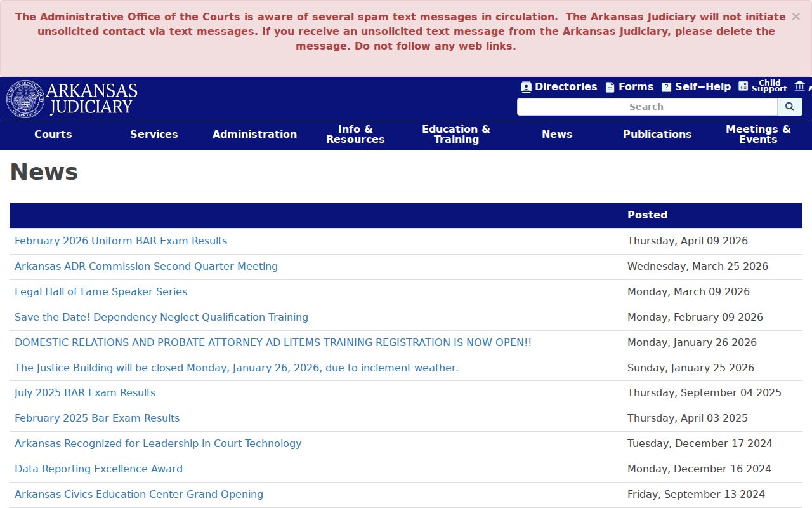Open the Info & Resources menu
This screenshot has height=508, width=812.
coord(355,134)
